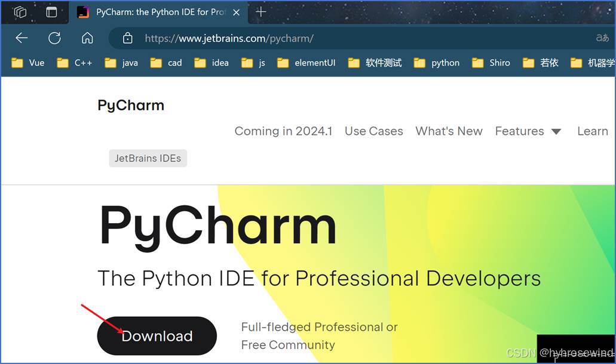Open a new tab with plus icon
This screenshot has width=616, height=364.
261,12
